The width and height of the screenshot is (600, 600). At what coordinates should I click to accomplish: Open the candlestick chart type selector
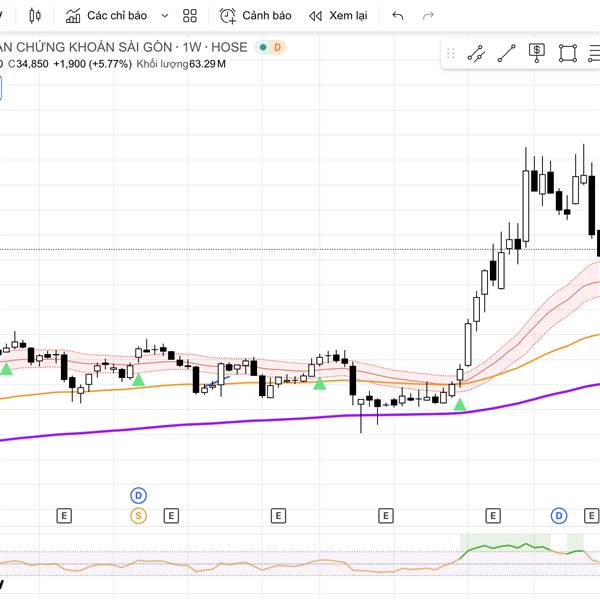[36, 16]
